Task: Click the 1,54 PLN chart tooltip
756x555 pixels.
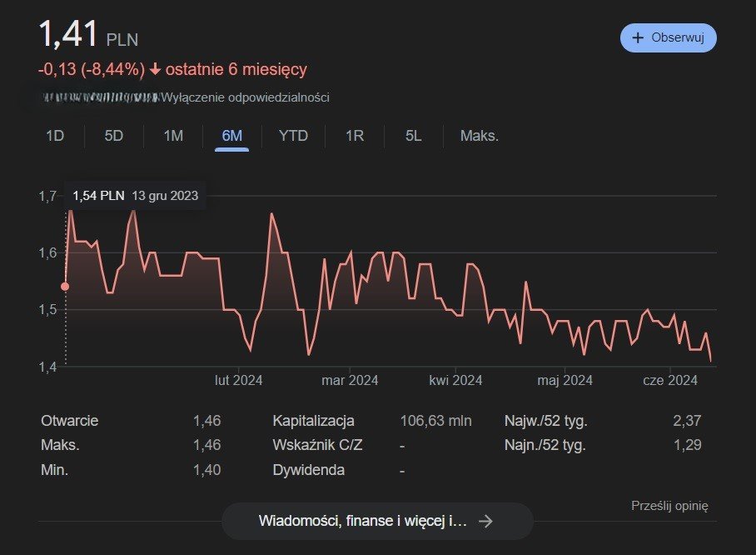Action: pos(136,196)
